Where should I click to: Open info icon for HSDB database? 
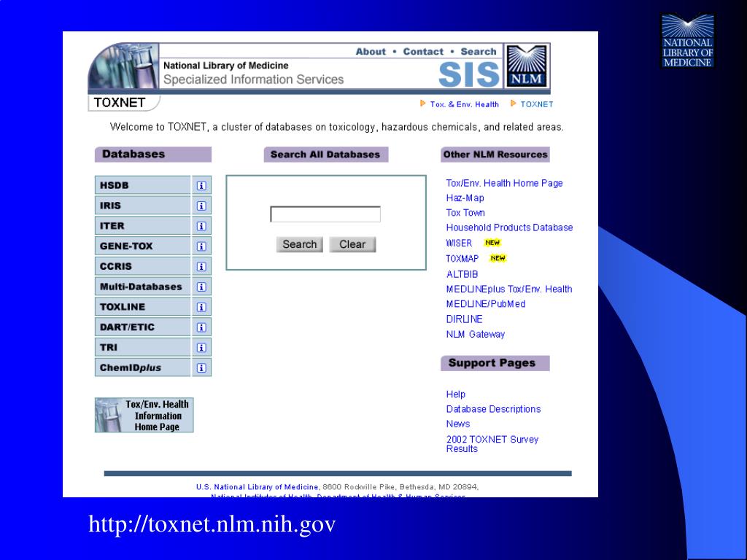pyautogui.click(x=201, y=186)
